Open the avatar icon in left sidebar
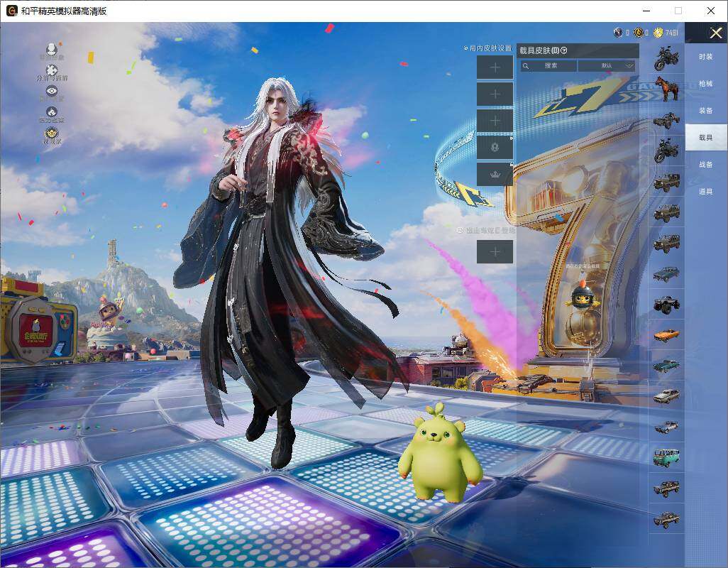This screenshot has height=568, width=728. pyautogui.click(x=52, y=50)
